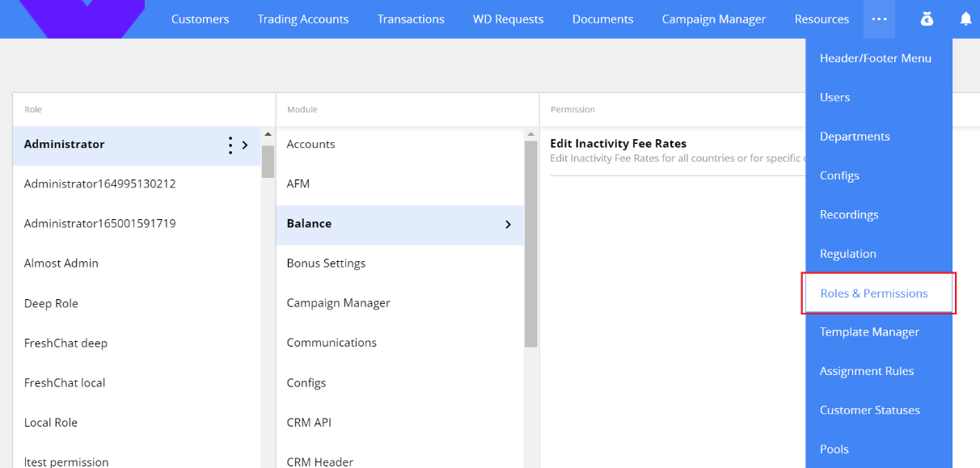Expand the Administrator role chevron arrow

click(x=245, y=145)
